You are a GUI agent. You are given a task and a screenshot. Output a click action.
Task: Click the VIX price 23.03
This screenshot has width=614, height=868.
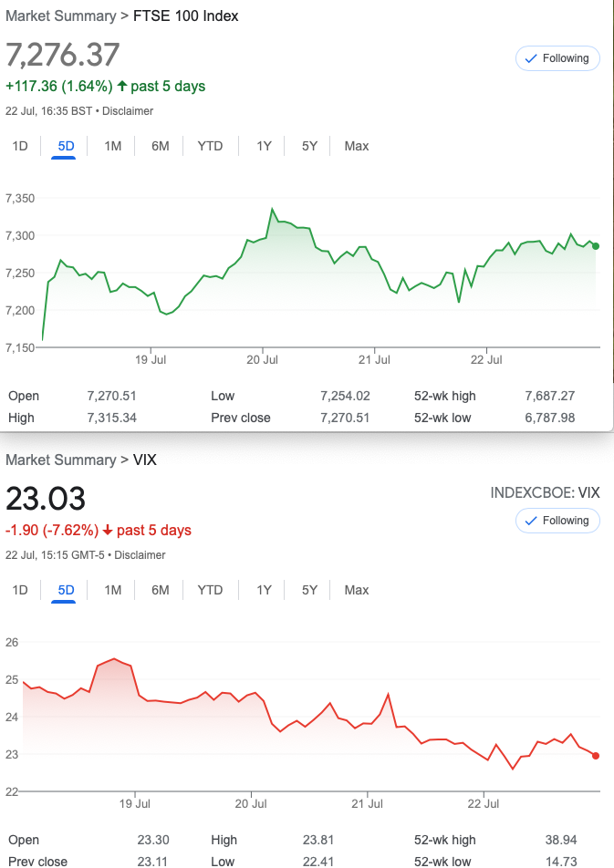coord(46,499)
